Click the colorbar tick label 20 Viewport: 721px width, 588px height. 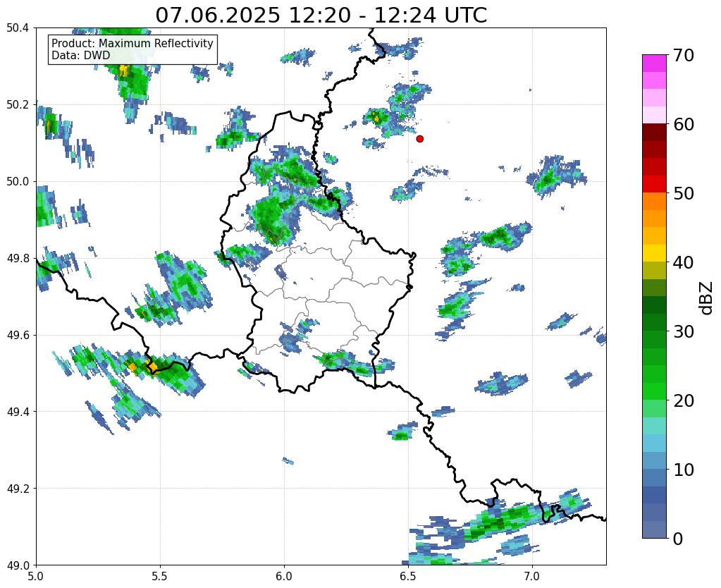click(683, 400)
